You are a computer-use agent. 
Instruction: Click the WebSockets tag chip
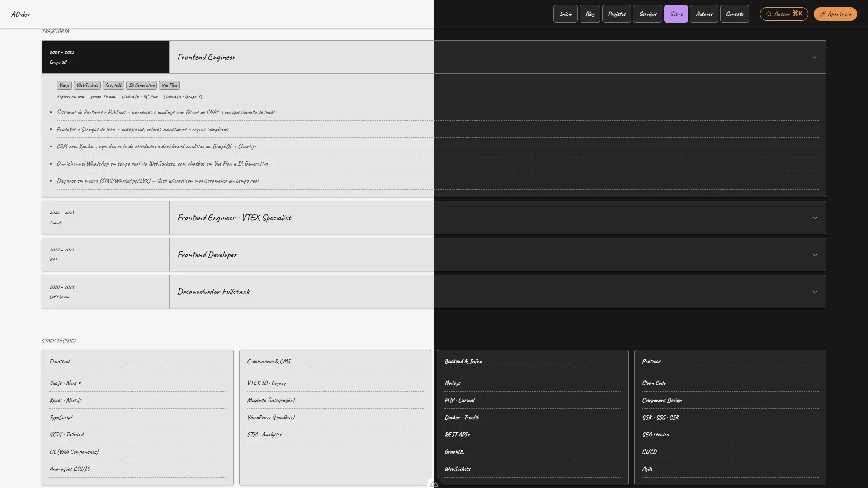[x=87, y=85]
